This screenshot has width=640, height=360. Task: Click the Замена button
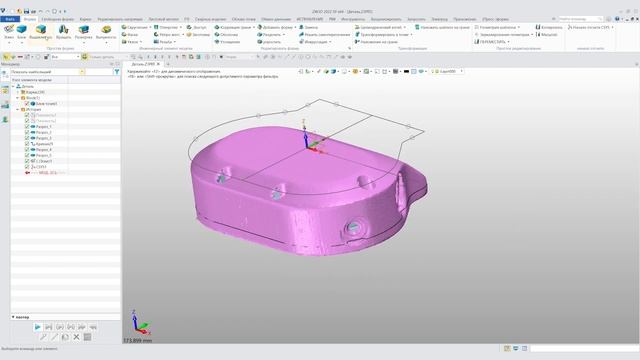[309, 27]
